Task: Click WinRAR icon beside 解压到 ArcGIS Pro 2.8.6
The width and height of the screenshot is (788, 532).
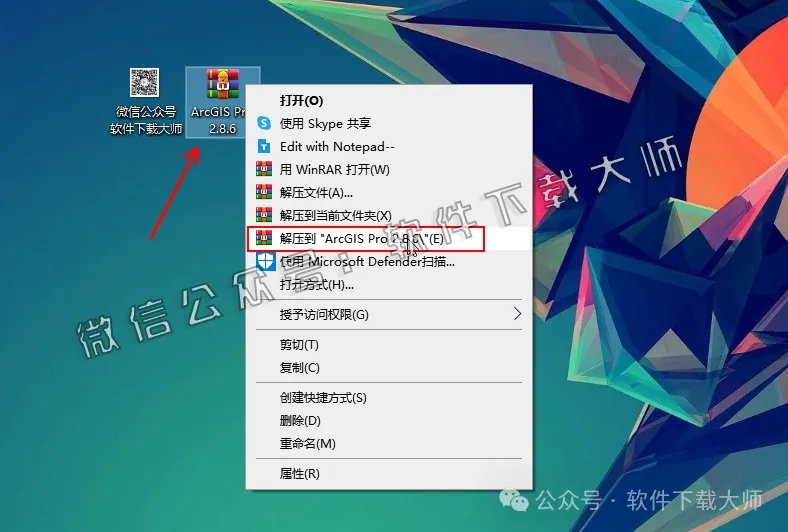Action: (264, 238)
